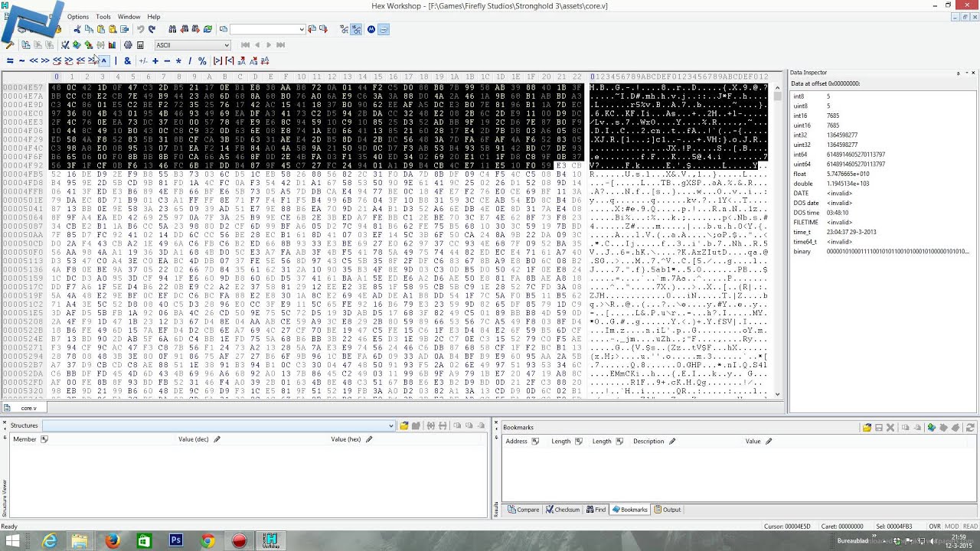The width and height of the screenshot is (980, 551).
Task: Apply the shift left (<<) operation
Action: (x=34, y=60)
